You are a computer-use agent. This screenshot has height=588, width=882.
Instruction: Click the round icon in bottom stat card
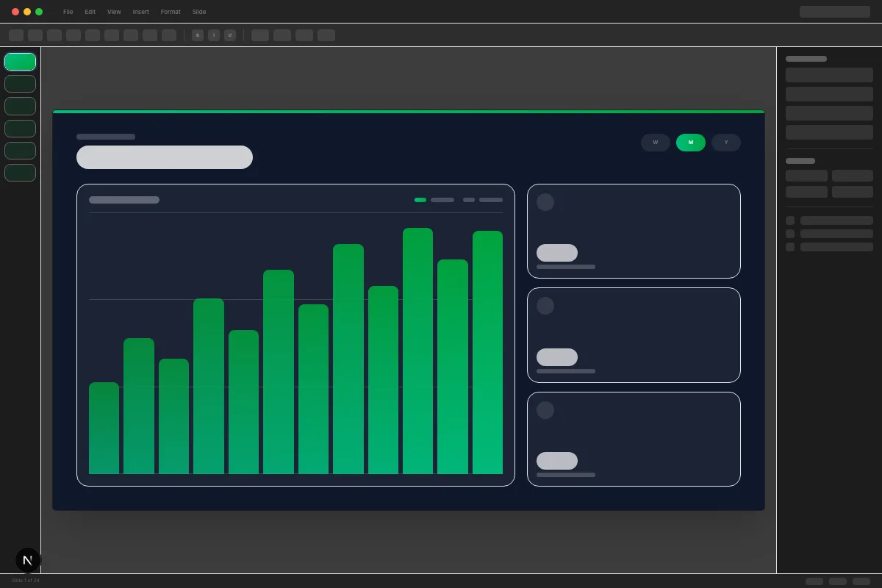(x=545, y=410)
